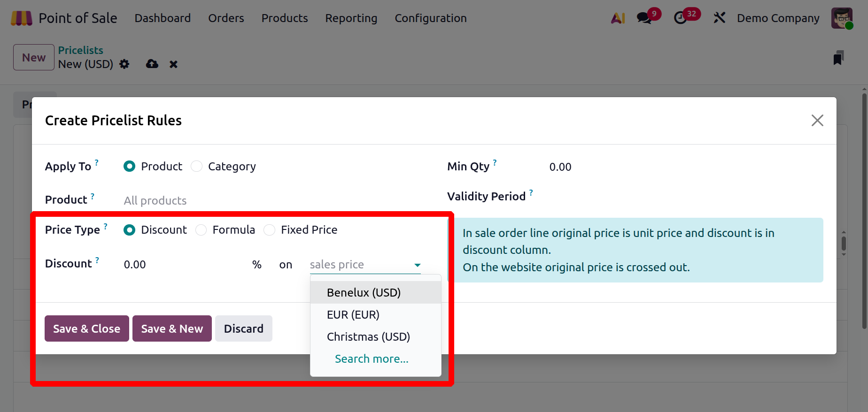The image size is (868, 412).
Task: Click the bookmark icon
Action: 838,58
